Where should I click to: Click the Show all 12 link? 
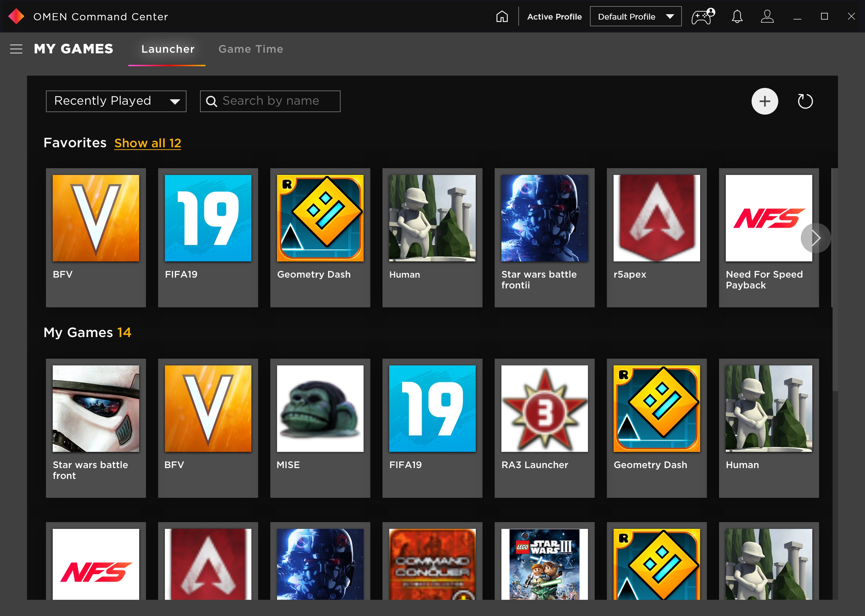click(x=148, y=143)
